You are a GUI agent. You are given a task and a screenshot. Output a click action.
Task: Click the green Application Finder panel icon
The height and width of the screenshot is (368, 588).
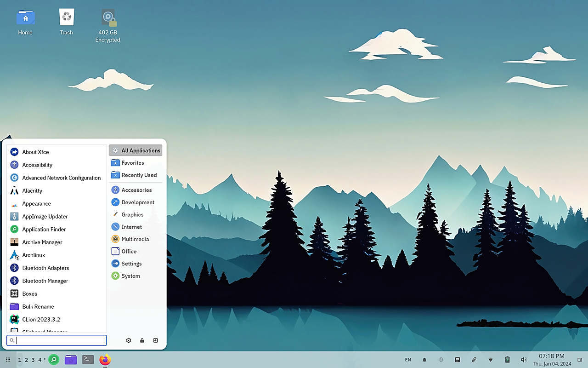(54, 360)
